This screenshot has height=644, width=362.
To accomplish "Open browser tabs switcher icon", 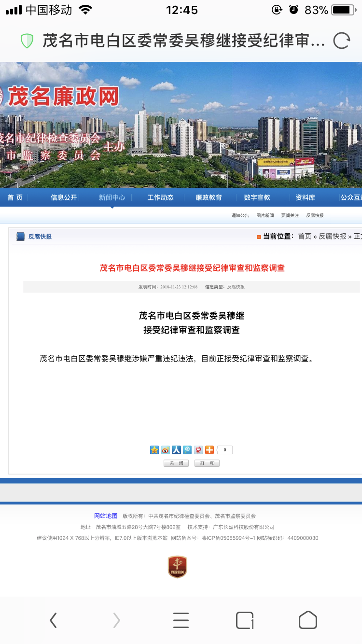I will (245, 620).
